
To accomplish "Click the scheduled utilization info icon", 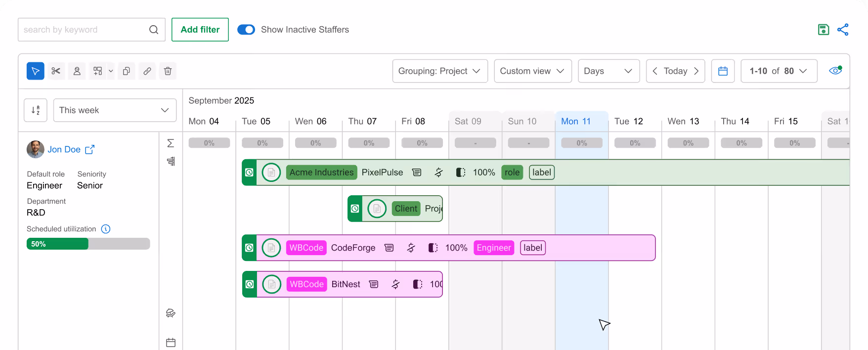I will (106, 229).
